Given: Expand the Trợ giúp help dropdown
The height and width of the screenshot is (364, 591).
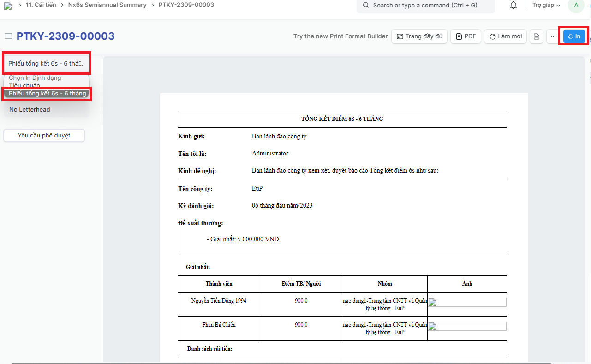Looking at the screenshot, I should tap(546, 6).
